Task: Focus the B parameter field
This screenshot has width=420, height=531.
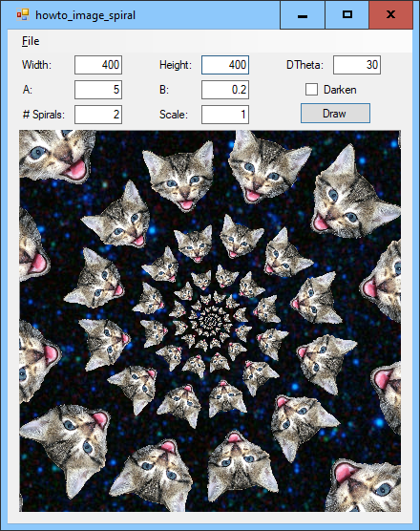Action: coord(225,90)
